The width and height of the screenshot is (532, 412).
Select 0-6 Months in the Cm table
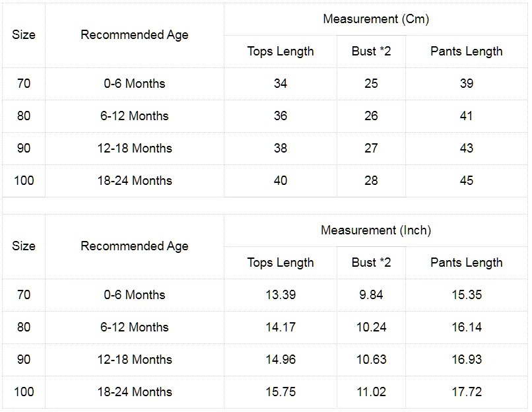135,83
